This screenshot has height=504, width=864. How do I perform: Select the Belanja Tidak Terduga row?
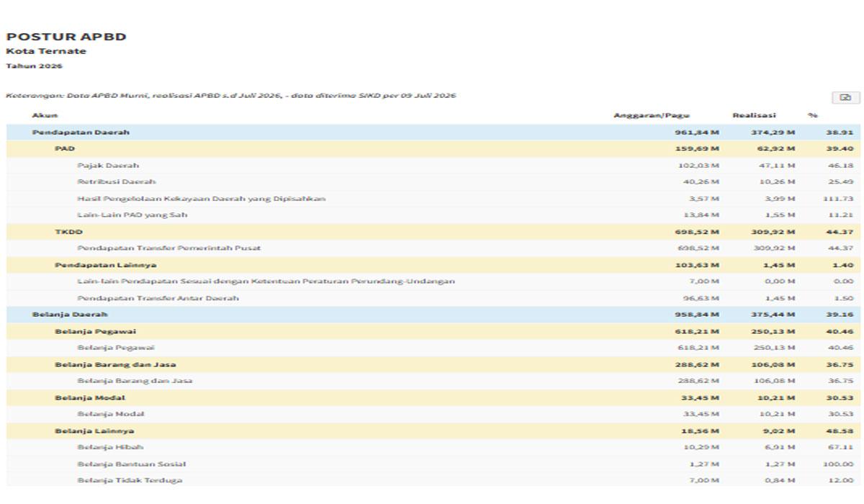(433, 480)
